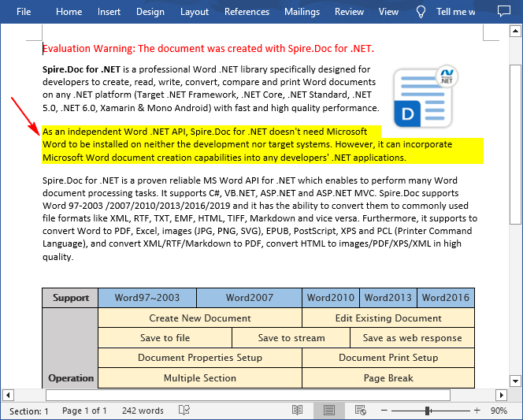523x420 pixels.
Task: Click the Save to stream cell
Action: point(291,338)
